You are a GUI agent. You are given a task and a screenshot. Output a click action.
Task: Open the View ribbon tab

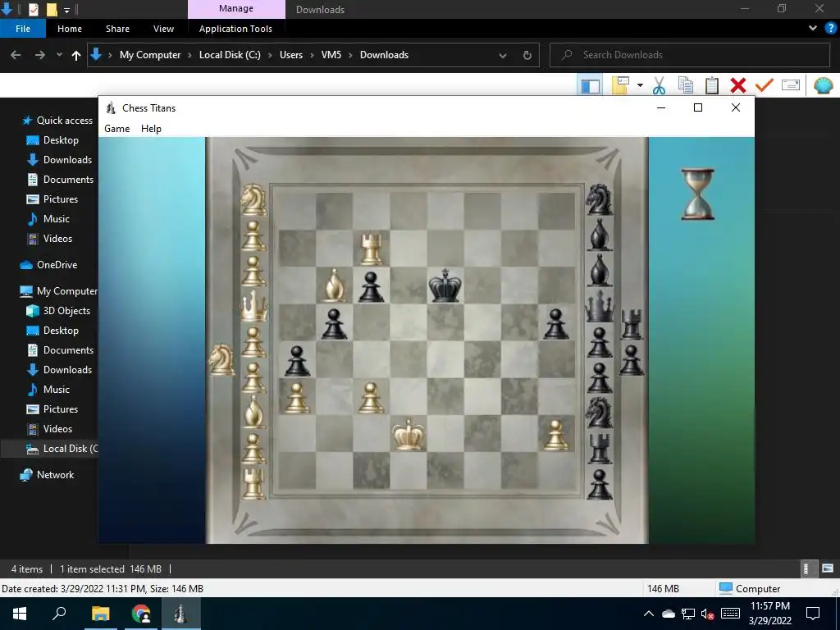tap(163, 29)
